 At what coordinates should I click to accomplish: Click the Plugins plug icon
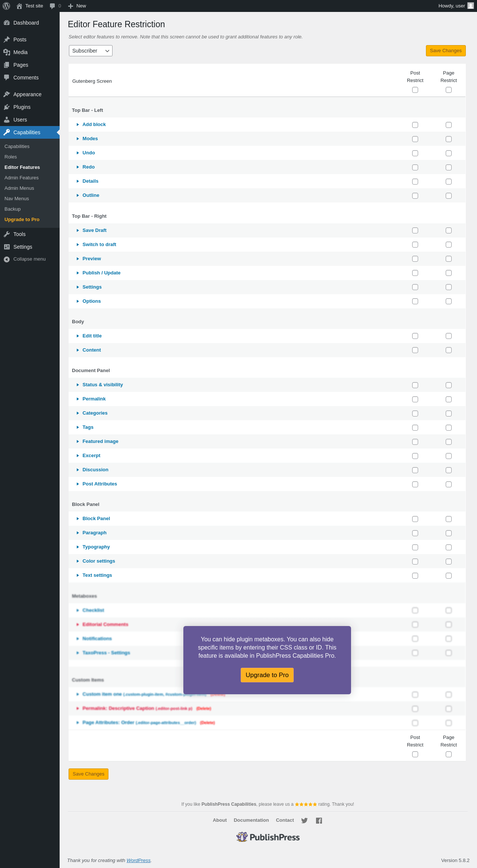pyautogui.click(x=7, y=107)
